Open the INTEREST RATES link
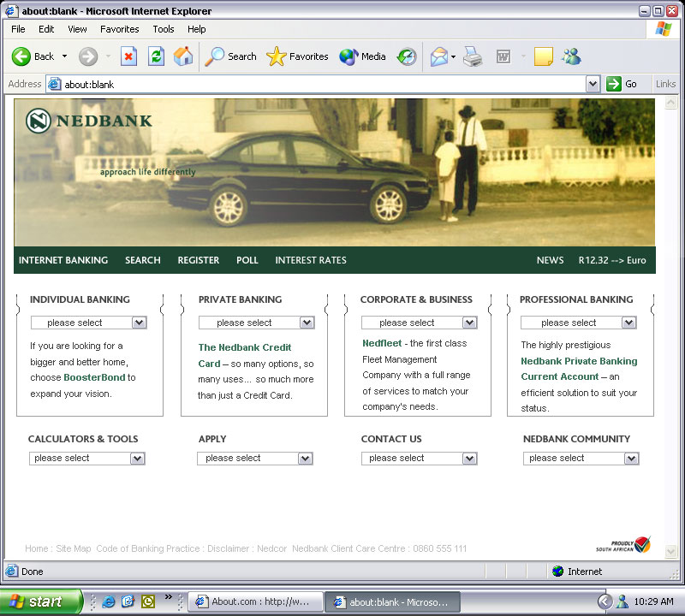 tap(311, 260)
